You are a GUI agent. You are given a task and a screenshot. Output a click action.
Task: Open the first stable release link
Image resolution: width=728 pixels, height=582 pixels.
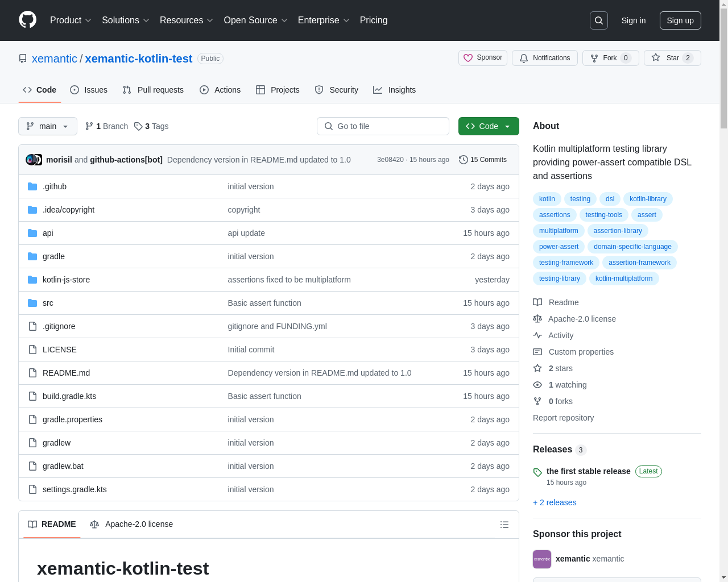pyautogui.click(x=588, y=471)
